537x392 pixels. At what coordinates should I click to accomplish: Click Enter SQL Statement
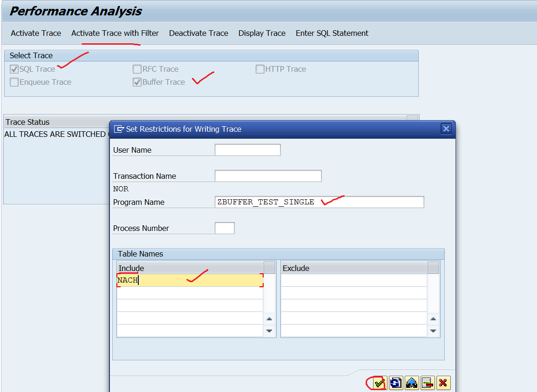coord(332,33)
